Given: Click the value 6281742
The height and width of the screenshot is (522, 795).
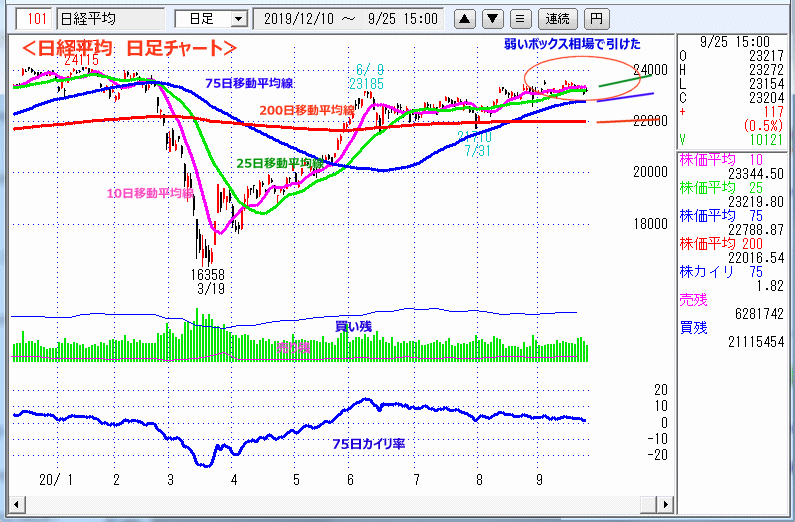Looking at the screenshot, I should (759, 314).
